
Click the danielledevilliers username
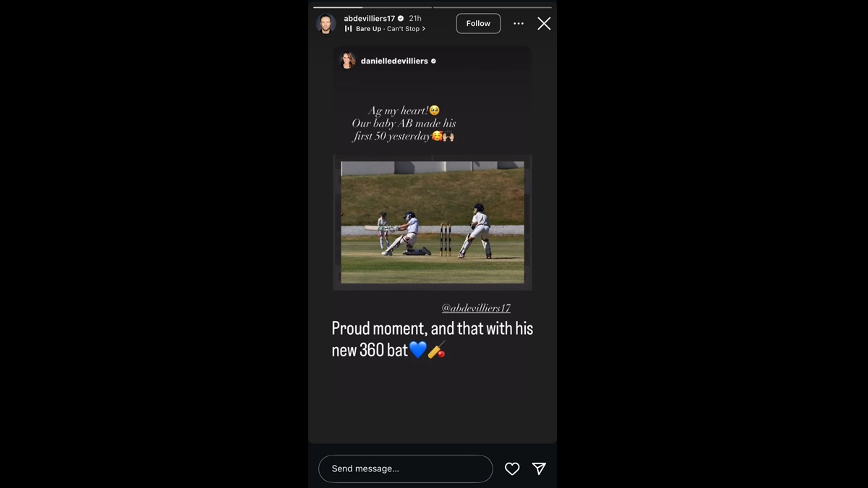pos(394,61)
